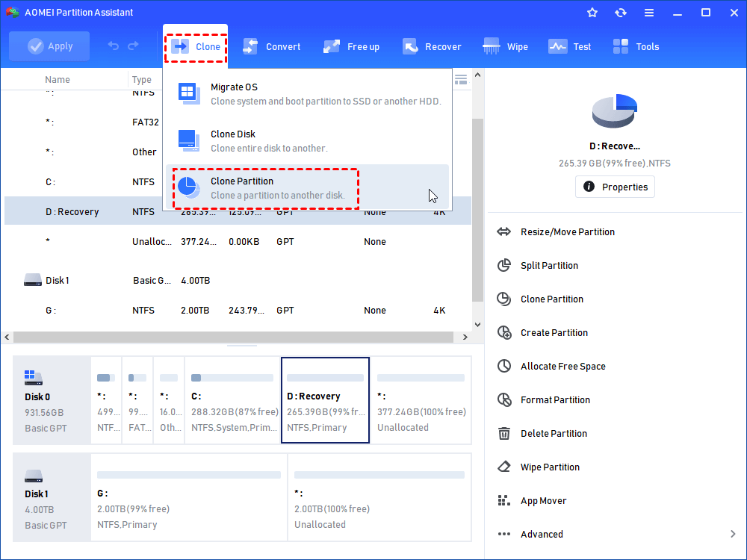747x560 pixels.
Task: Select Delete Partition
Action: [x=554, y=433]
